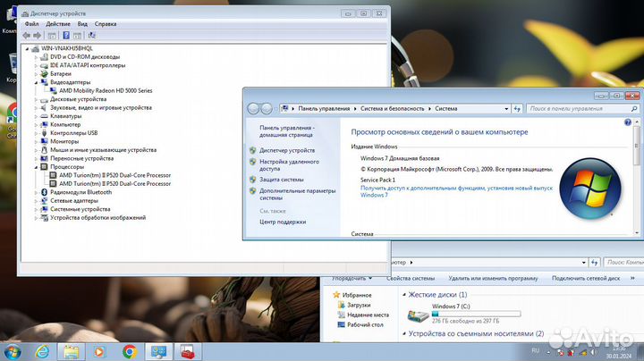Click Система и безопасность breadcrumb

(393, 109)
